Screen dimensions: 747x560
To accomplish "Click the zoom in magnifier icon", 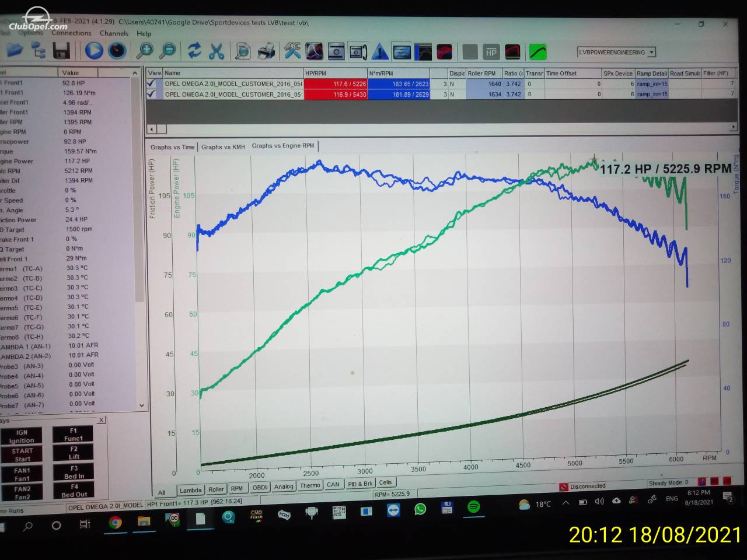I will [x=144, y=51].
